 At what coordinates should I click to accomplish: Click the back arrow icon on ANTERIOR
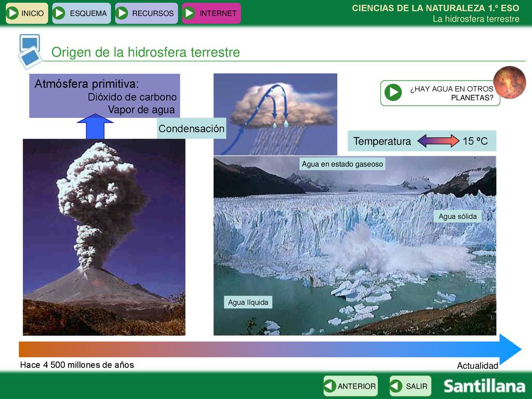point(330,386)
